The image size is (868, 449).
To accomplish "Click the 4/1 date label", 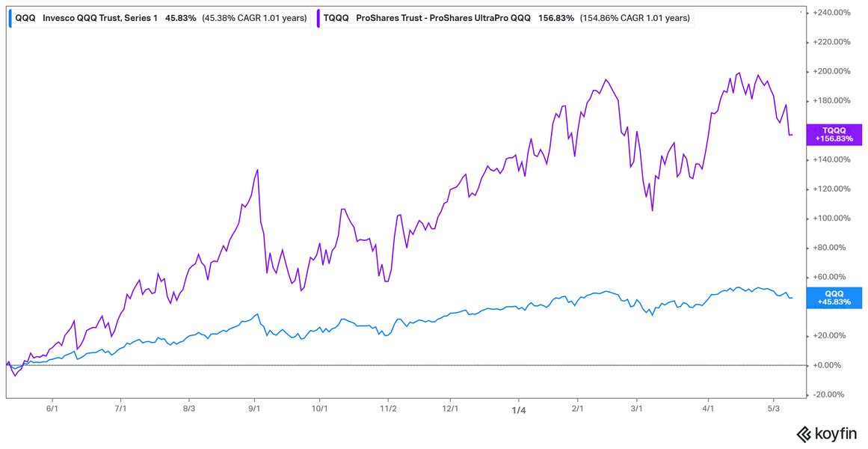I will point(708,409).
